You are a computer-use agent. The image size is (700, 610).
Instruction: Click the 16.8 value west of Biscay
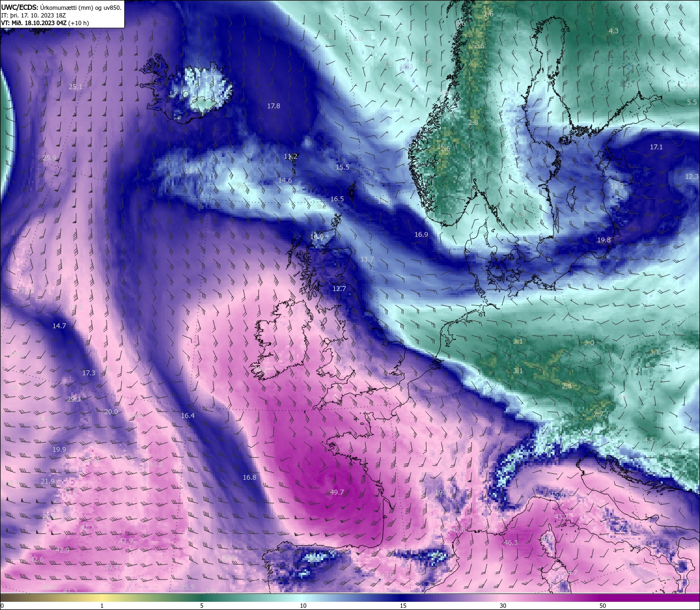coord(249,478)
